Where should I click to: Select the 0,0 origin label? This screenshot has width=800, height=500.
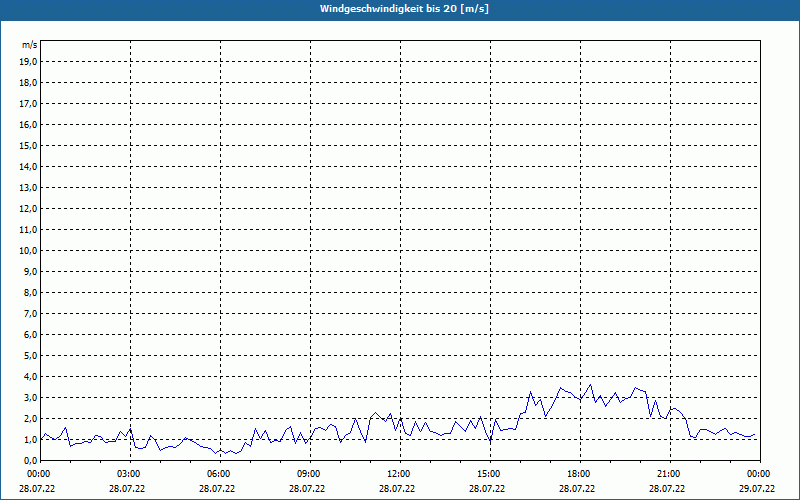click(32, 461)
